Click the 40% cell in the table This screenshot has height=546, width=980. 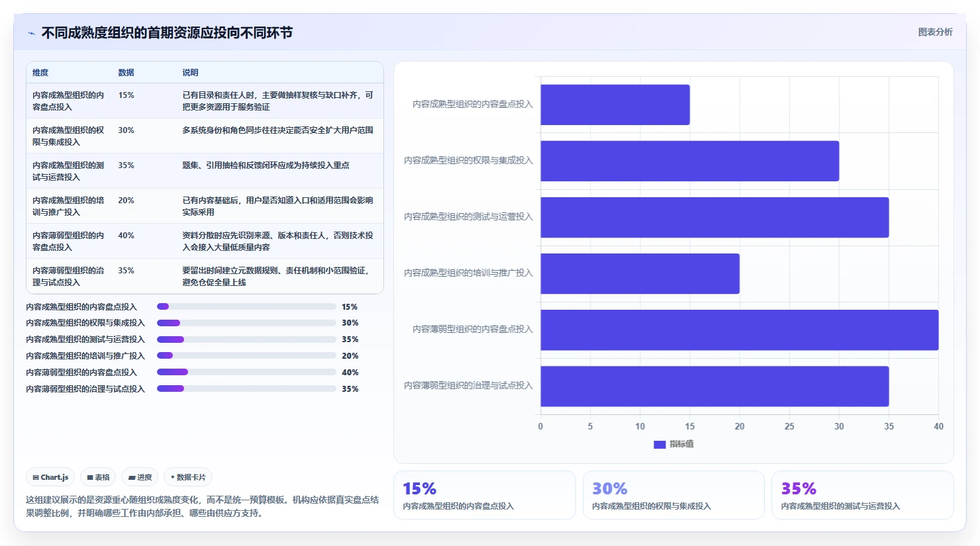[x=126, y=236]
